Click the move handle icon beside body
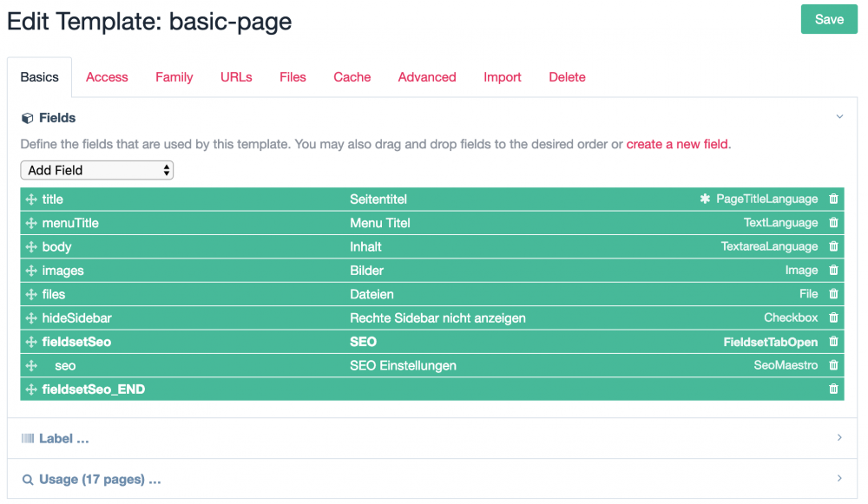The height and width of the screenshot is (504, 868). coord(32,247)
